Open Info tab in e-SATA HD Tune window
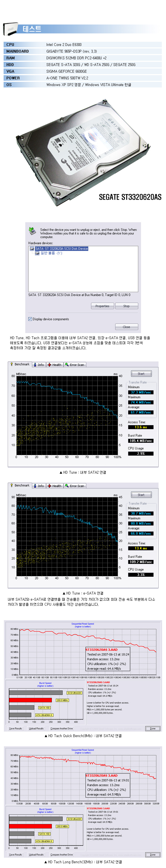The image size is (166, 868). pos(39,486)
